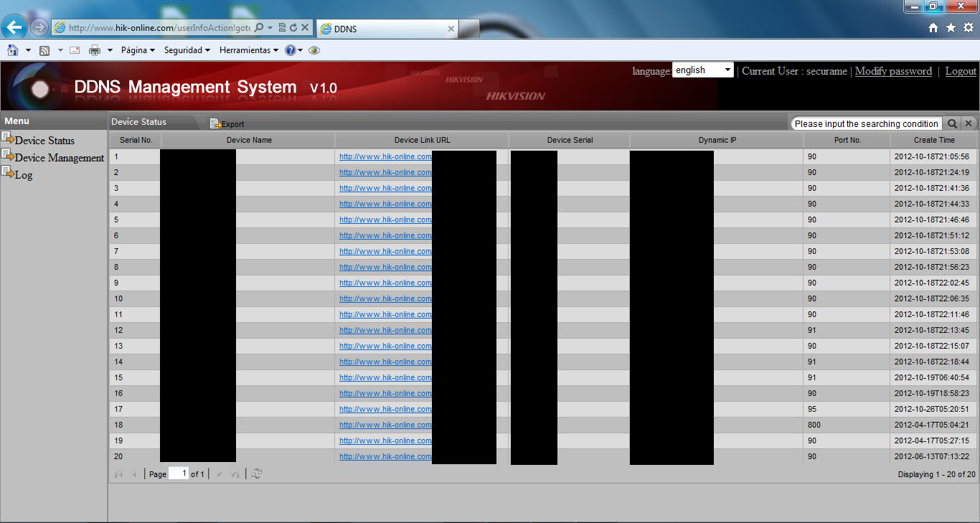Sort by Device Name column header

pos(249,140)
